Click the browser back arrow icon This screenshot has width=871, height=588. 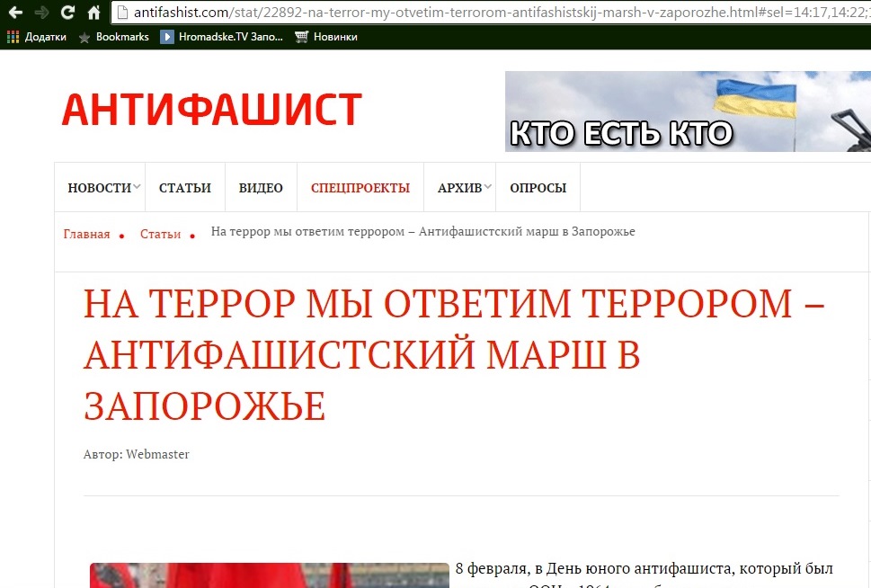(x=13, y=13)
